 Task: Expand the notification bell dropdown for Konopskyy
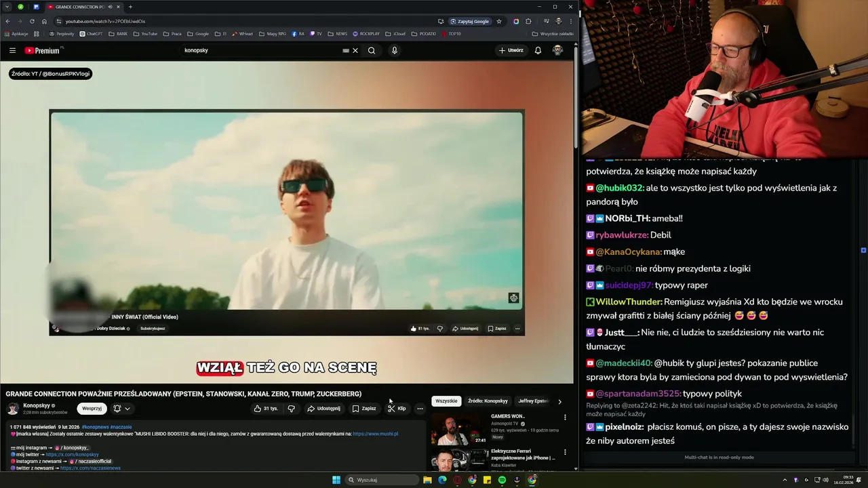[x=121, y=409]
